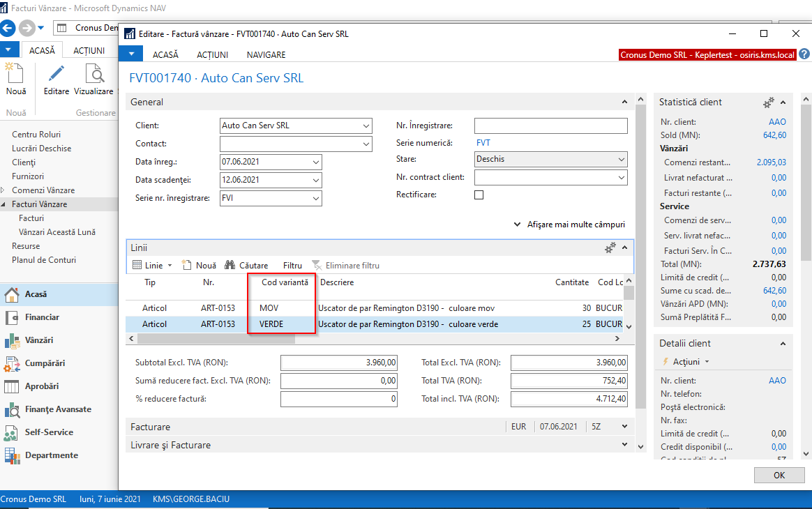Click the Nouă document icon in ribbon
Image resolution: width=812 pixels, height=509 pixels.
15,74
